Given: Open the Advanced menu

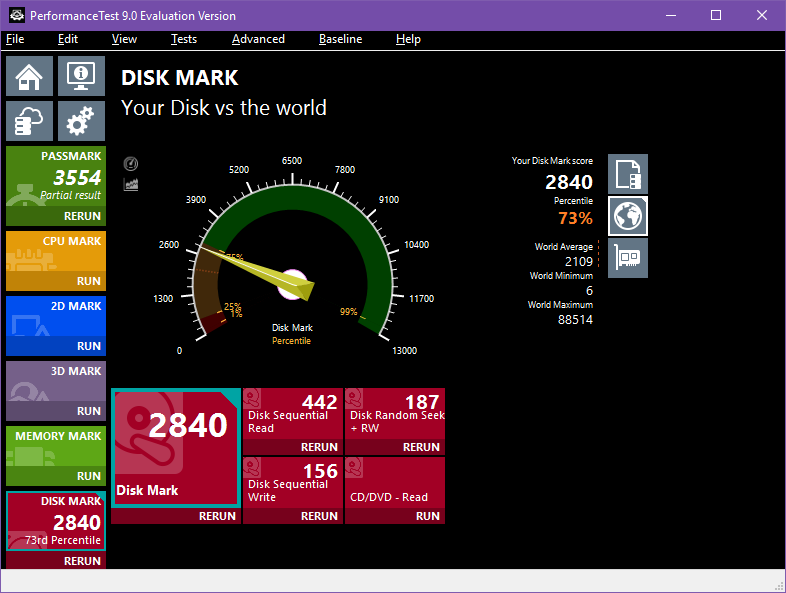Looking at the screenshot, I should tap(258, 39).
